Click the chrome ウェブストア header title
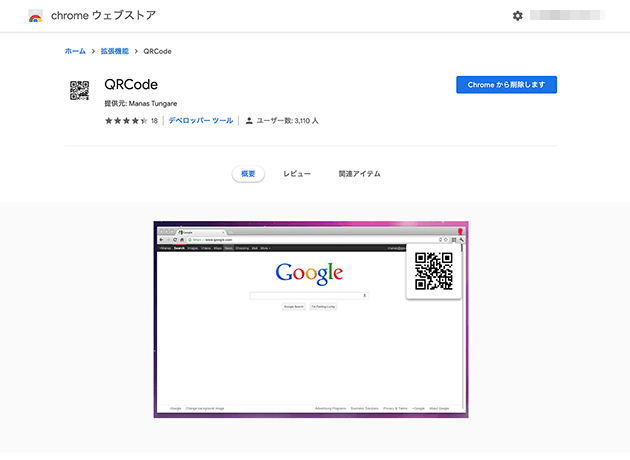The width and height of the screenshot is (630, 460). [103, 15]
